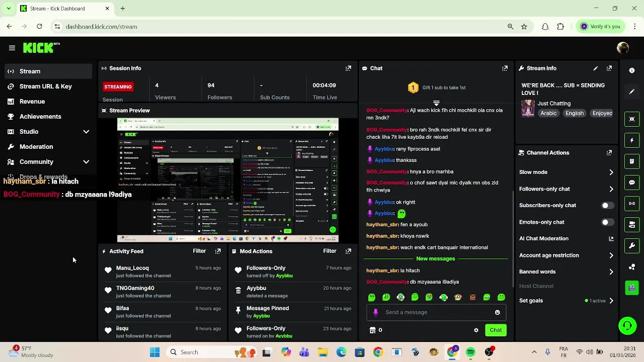
Task: Insert the red-hat monkey emote
Action: tap(458, 298)
